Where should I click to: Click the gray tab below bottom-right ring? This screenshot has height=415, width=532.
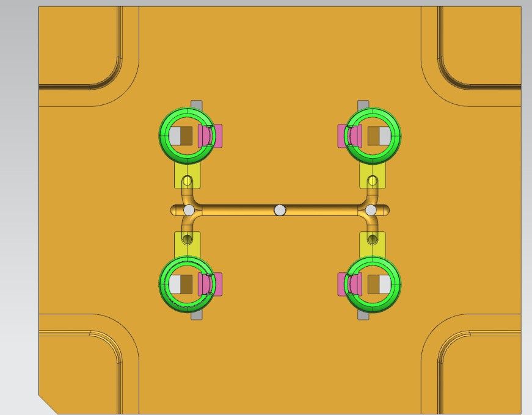(x=363, y=316)
